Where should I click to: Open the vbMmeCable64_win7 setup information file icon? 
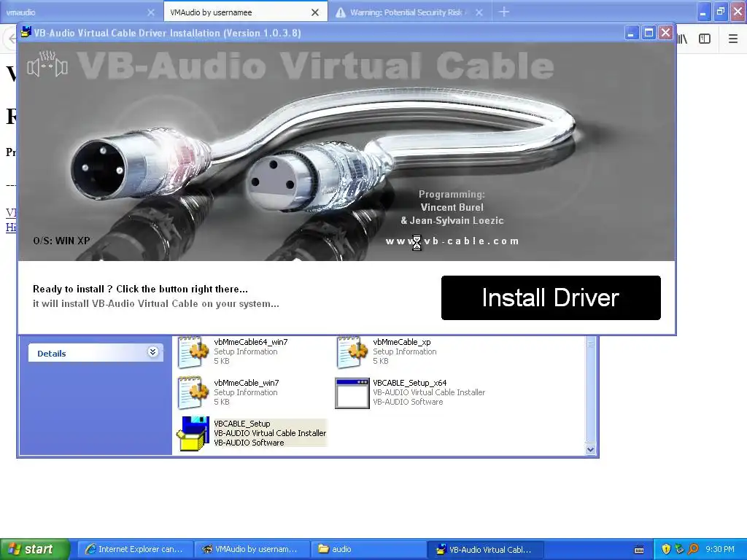point(193,352)
